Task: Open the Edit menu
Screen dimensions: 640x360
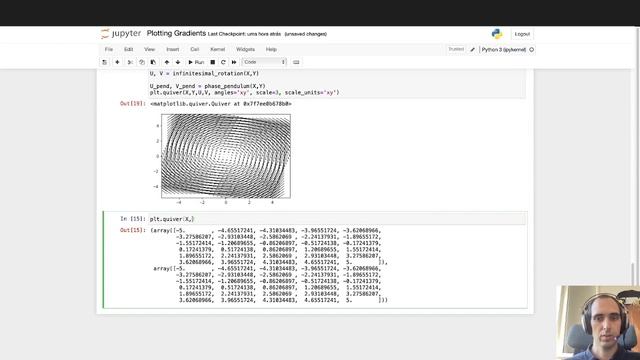Action: [x=129, y=49]
